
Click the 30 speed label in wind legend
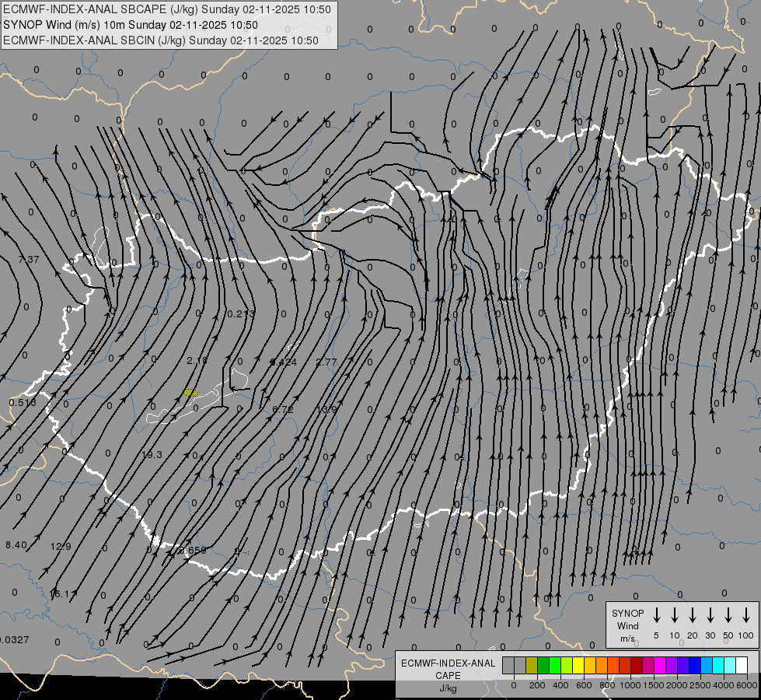point(710,635)
